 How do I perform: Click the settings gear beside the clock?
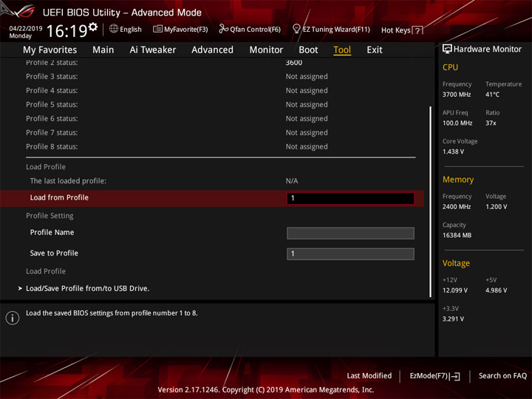(93, 27)
